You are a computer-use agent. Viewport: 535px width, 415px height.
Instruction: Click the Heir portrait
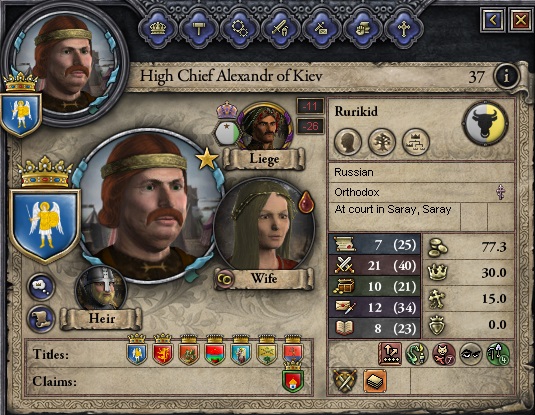click(x=101, y=289)
